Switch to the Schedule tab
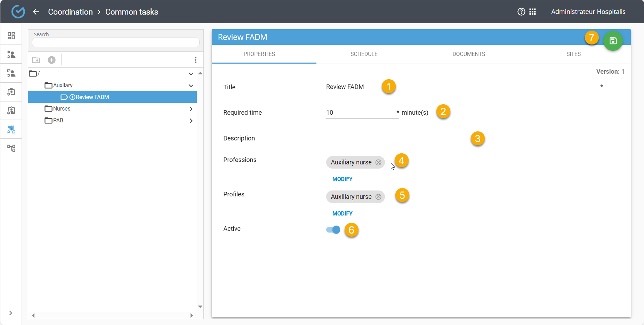The width and height of the screenshot is (644, 325). [364, 54]
